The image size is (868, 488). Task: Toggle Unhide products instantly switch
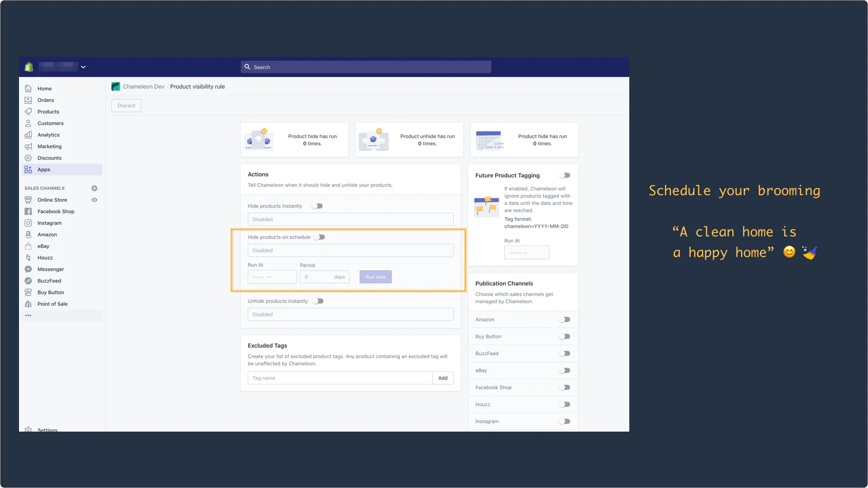click(x=318, y=301)
